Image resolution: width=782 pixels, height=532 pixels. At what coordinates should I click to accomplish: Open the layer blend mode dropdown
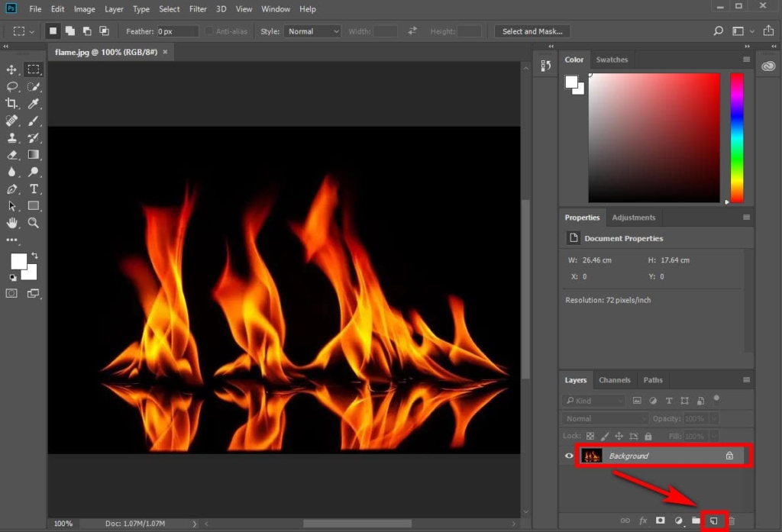pyautogui.click(x=604, y=418)
